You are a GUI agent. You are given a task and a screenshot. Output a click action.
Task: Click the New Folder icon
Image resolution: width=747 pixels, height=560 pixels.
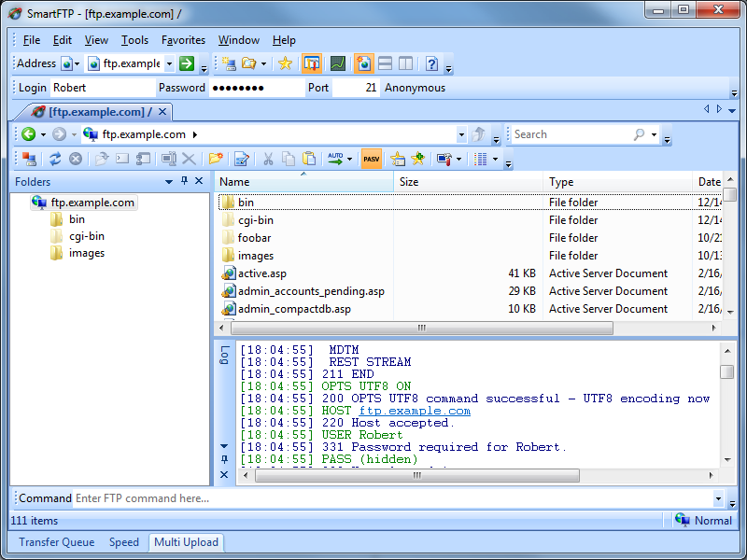pyautogui.click(x=216, y=159)
